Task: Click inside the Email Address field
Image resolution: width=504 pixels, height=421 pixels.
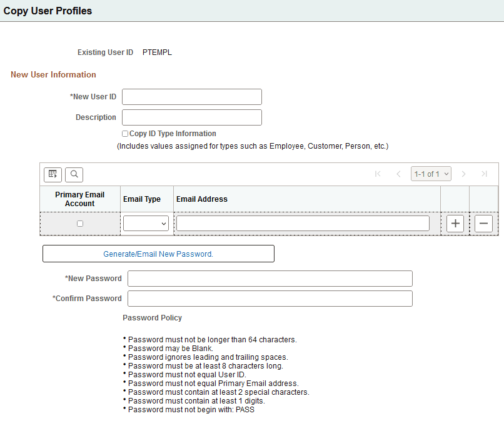Action: (x=302, y=223)
